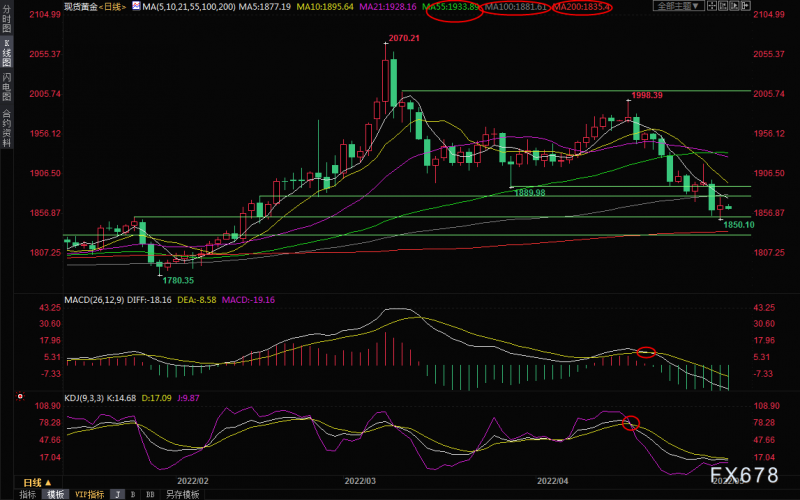800x500 pixels.
Task: Toggle the J template button
Action: click(x=118, y=494)
